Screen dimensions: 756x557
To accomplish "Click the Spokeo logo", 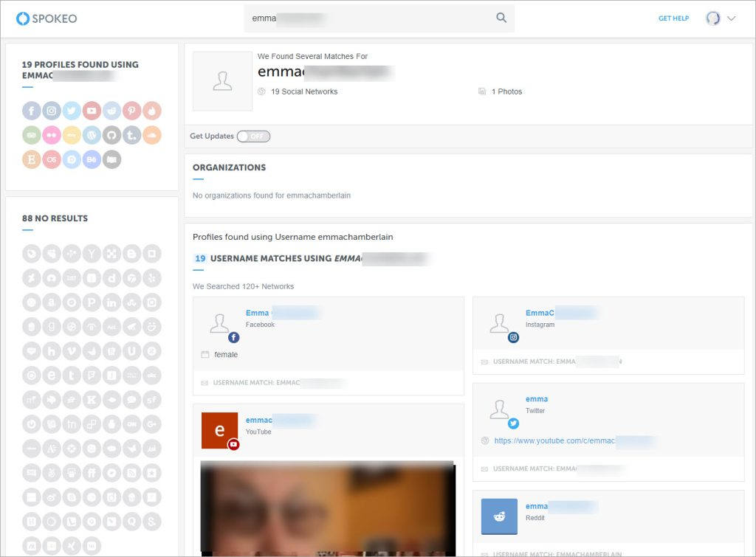I will 47,18.
